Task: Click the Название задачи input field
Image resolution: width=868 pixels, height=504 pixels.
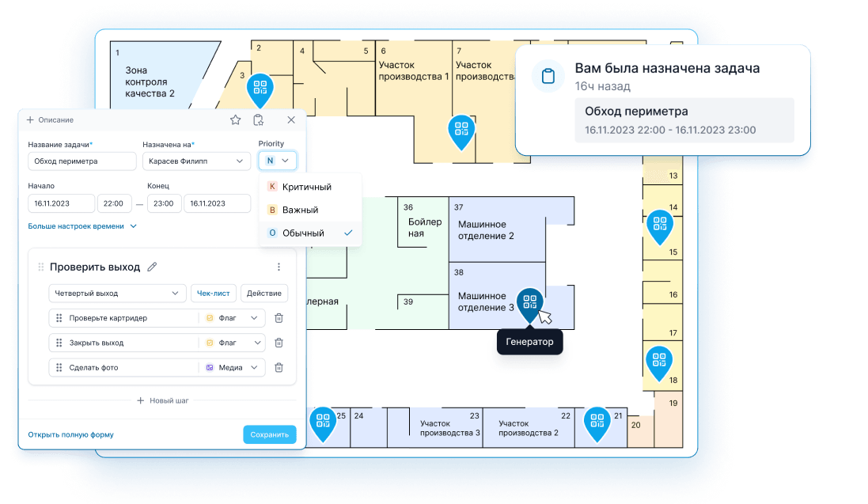Action: pos(82,161)
